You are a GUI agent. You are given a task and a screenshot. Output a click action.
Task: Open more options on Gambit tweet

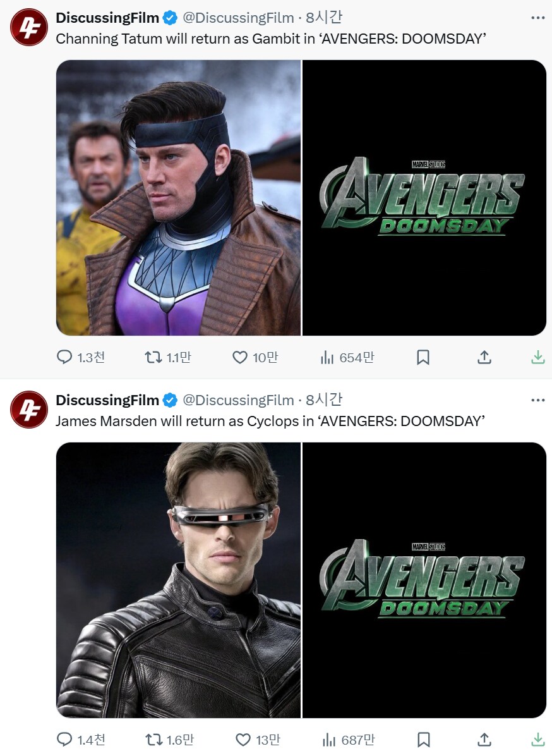click(x=537, y=18)
